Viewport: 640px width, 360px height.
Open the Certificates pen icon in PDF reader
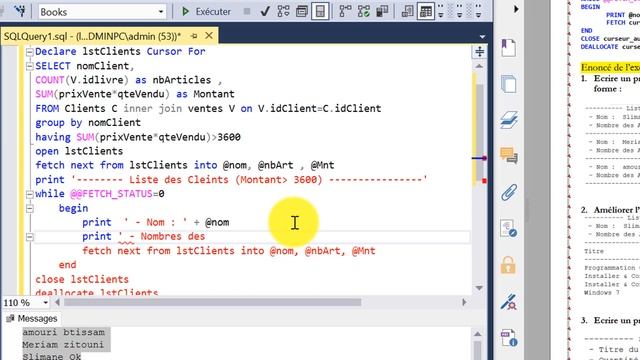point(509,302)
